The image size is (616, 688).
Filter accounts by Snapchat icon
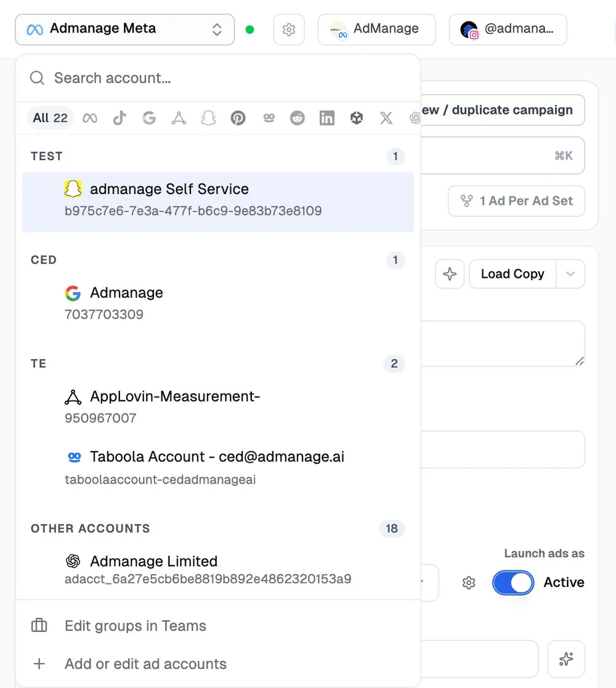[x=208, y=118]
